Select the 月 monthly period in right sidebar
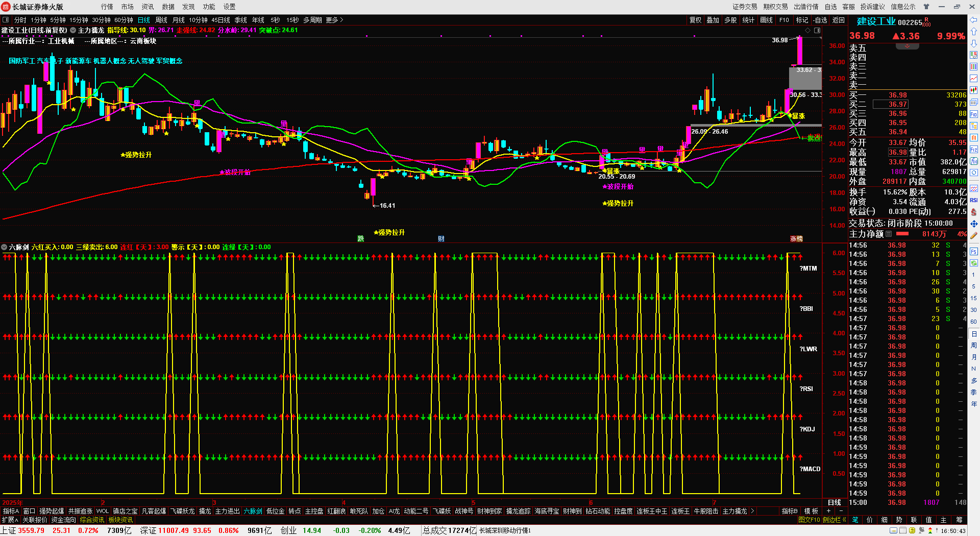Viewport: 980px width, 536px height. (x=974, y=357)
